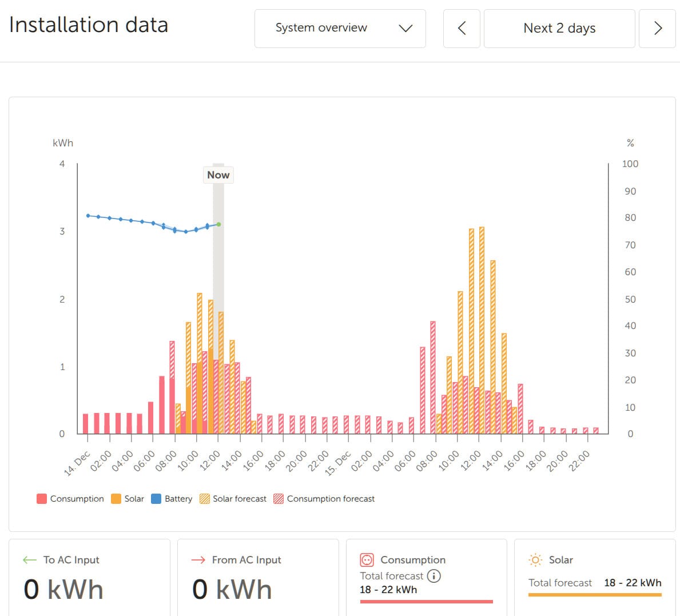
Task: Select the green current battery data point
Action: coord(218,225)
